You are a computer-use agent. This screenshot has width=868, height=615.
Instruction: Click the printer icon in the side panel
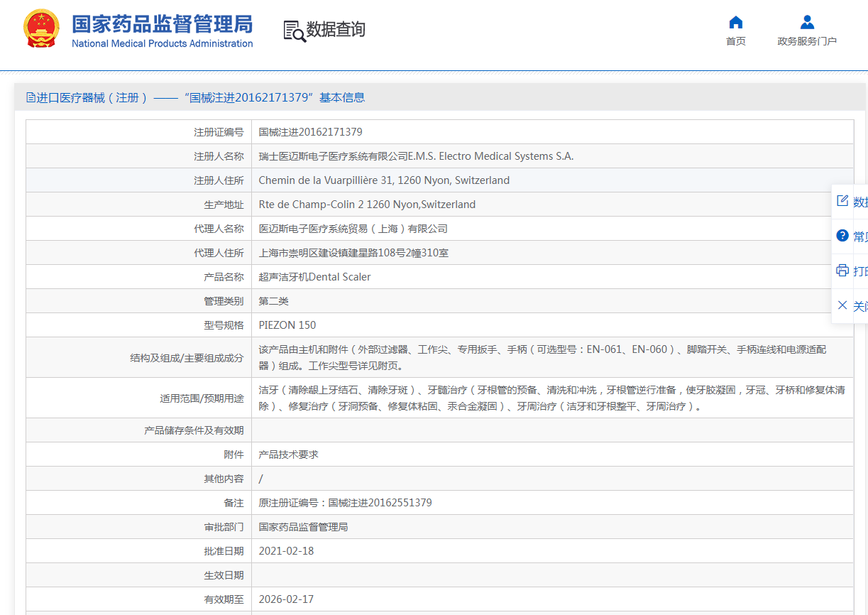[x=842, y=271]
